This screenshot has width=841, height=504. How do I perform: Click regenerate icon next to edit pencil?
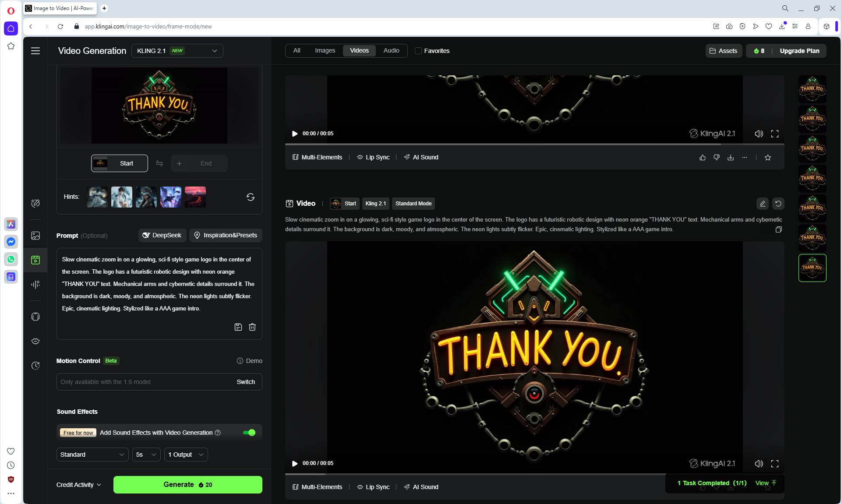click(x=778, y=204)
